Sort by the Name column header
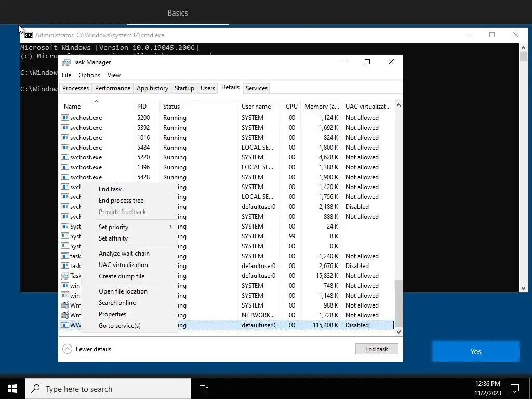The height and width of the screenshot is (399, 532). [96, 106]
